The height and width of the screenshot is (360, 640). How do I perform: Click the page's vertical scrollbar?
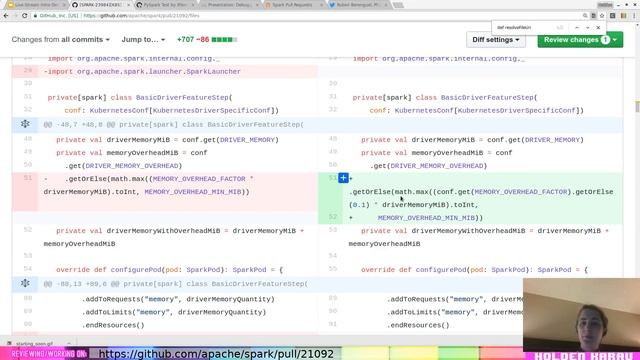pyautogui.click(x=637, y=106)
